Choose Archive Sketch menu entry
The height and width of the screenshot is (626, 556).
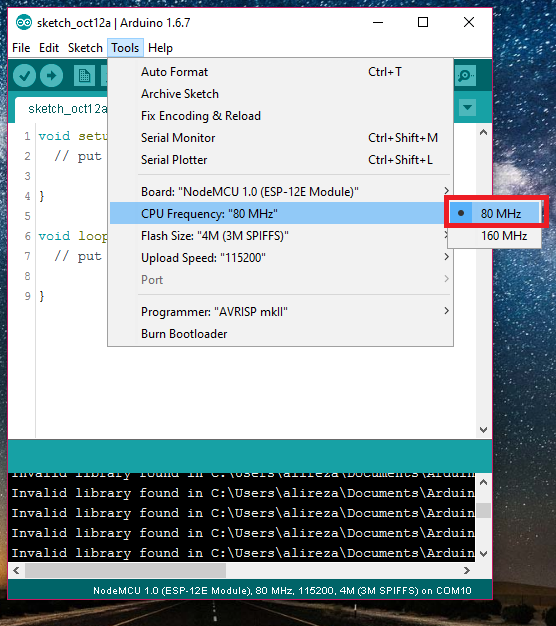(281, 94)
